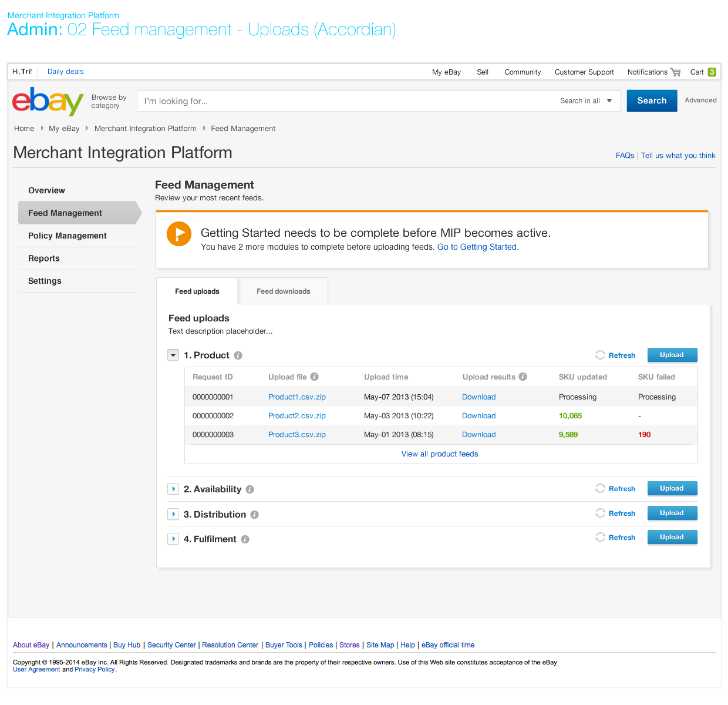Click the info icon beside Distribution
This screenshot has height=705, width=728.
tap(255, 515)
